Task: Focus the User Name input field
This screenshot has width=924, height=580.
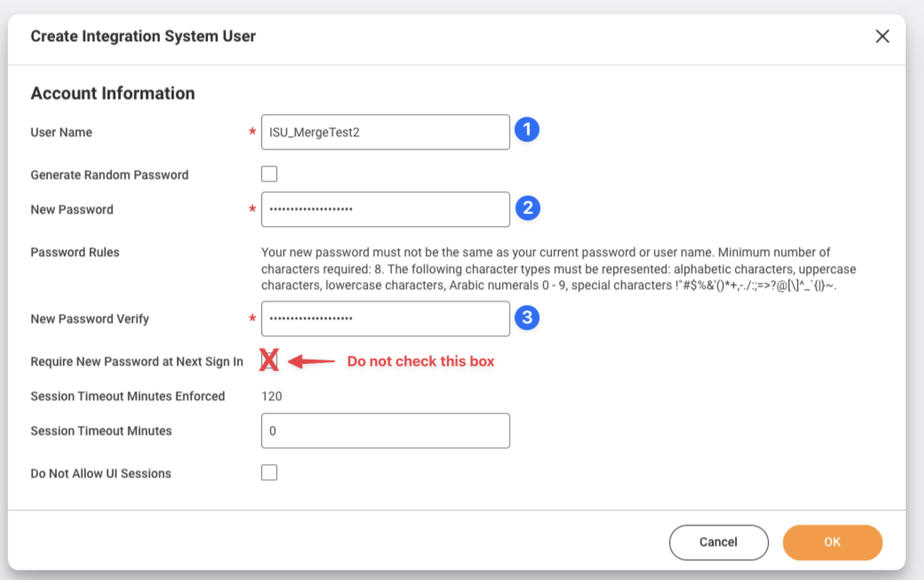Action: [x=385, y=132]
